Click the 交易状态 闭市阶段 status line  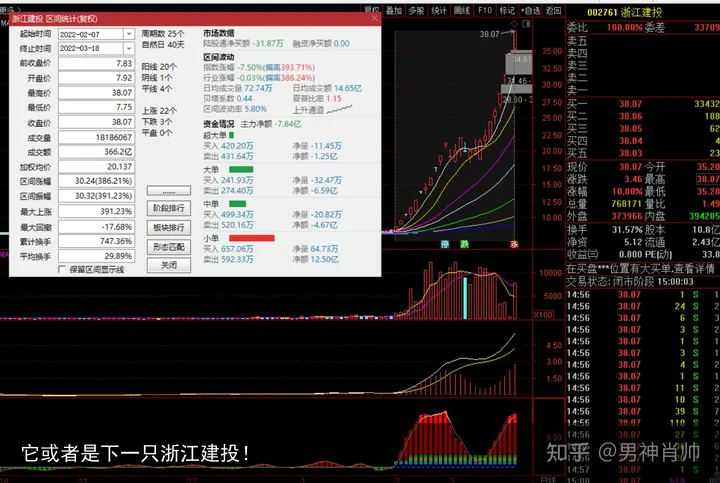click(x=630, y=281)
